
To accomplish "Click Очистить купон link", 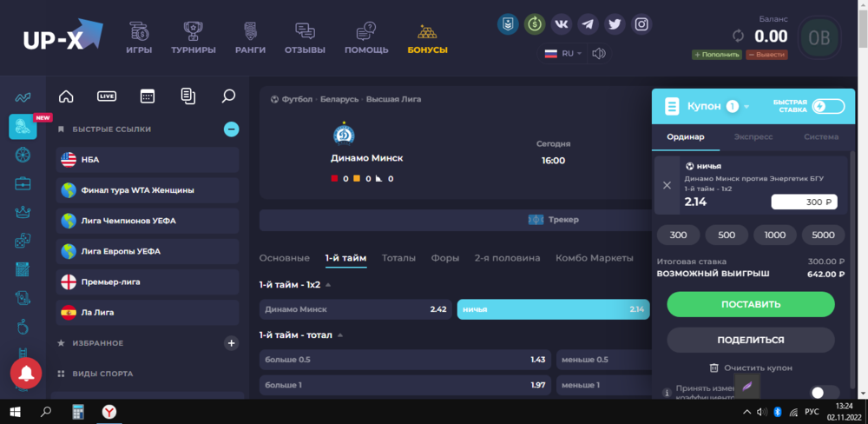I will click(x=751, y=368).
